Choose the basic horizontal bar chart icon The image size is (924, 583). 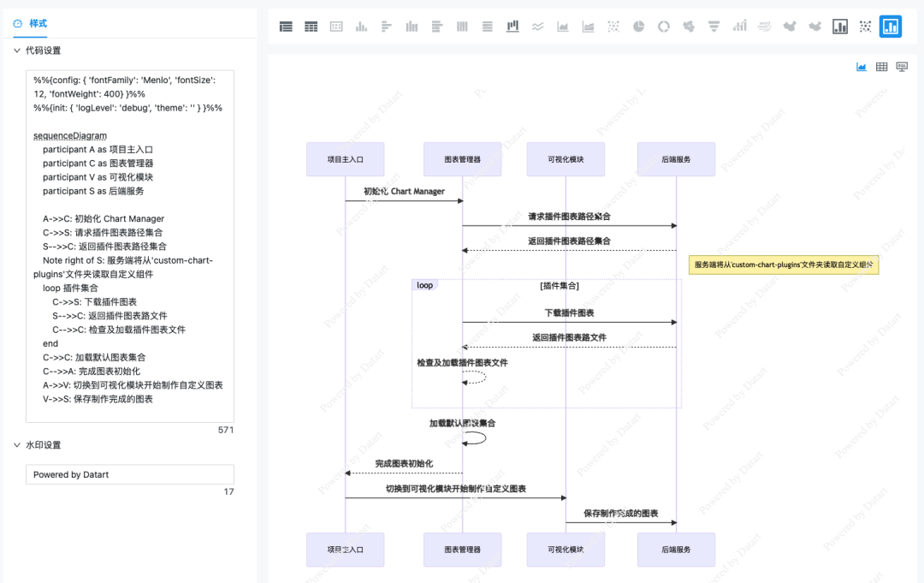pyautogui.click(x=387, y=27)
